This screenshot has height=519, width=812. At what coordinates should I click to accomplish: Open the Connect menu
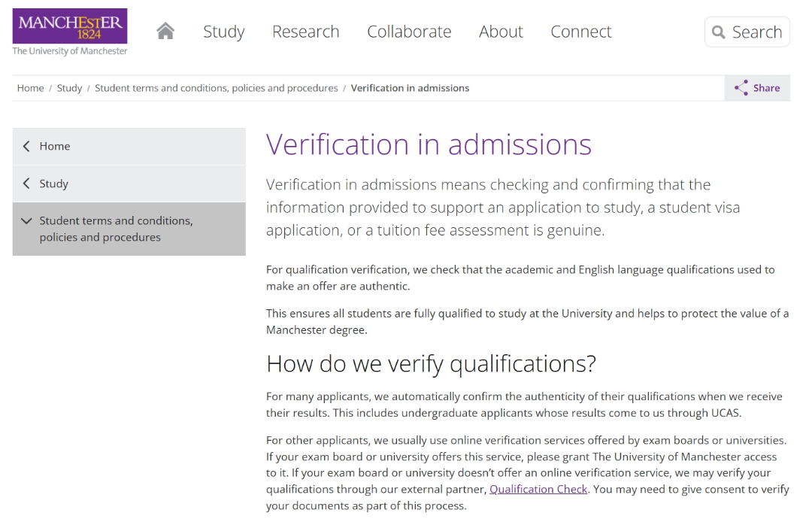click(x=580, y=32)
